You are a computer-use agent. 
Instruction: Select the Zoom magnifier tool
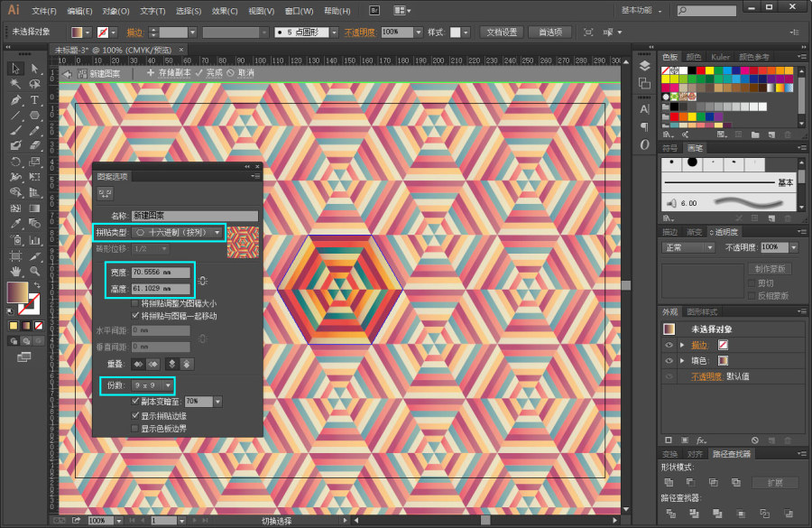[34, 271]
